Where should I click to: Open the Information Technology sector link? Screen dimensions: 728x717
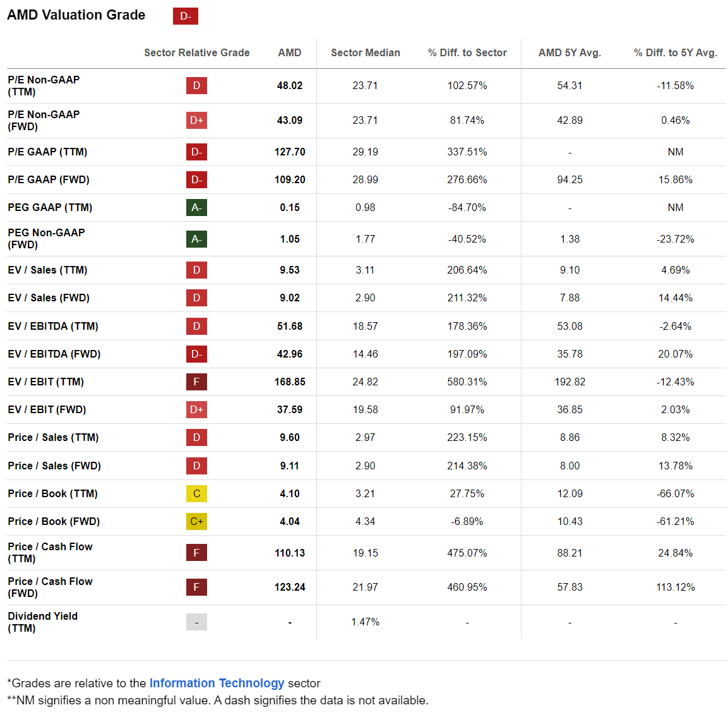point(217,683)
